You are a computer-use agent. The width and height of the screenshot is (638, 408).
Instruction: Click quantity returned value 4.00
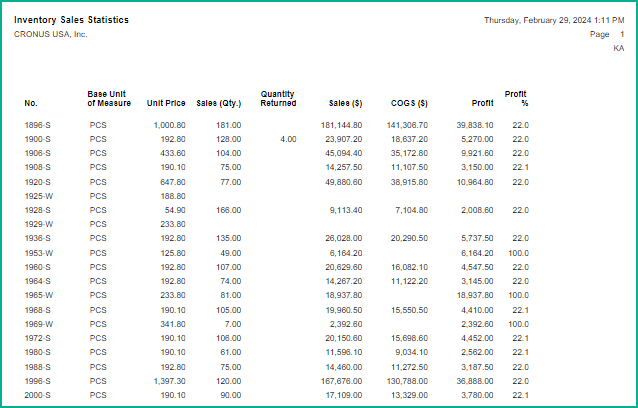pos(288,140)
